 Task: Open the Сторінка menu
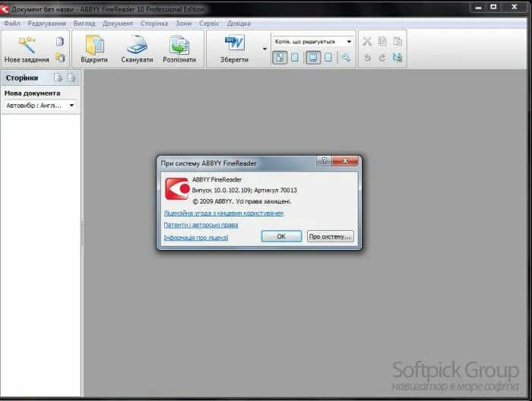pyautogui.click(x=154, y=24)
